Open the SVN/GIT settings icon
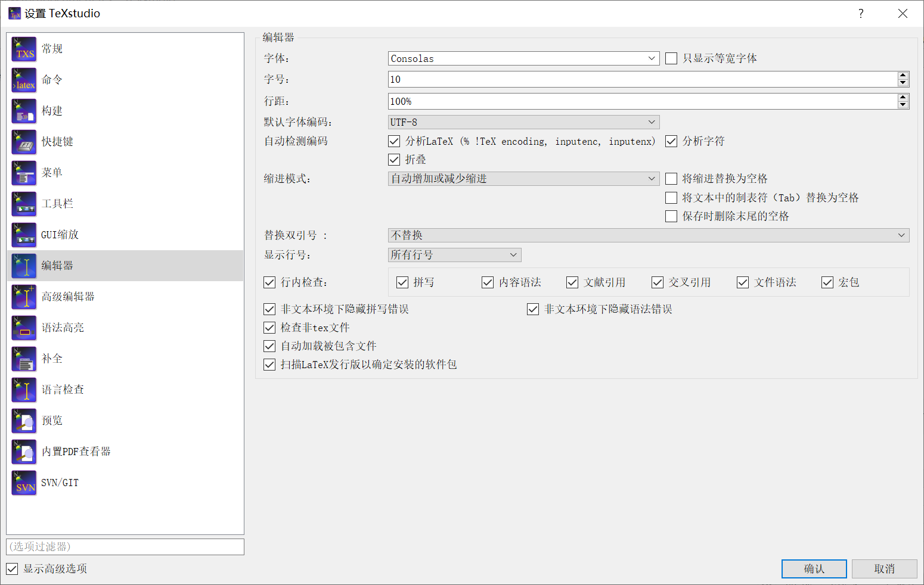 [x=24, y=483]
